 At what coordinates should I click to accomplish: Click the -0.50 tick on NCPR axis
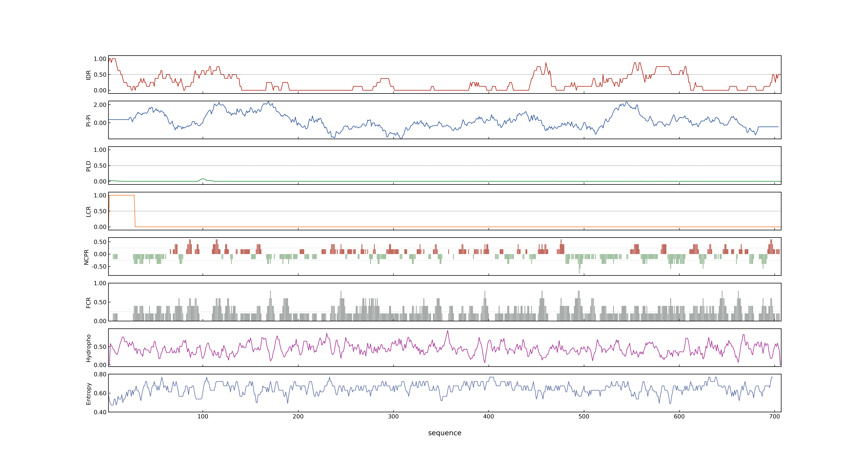pyautogui.click(x=99, y=267)
